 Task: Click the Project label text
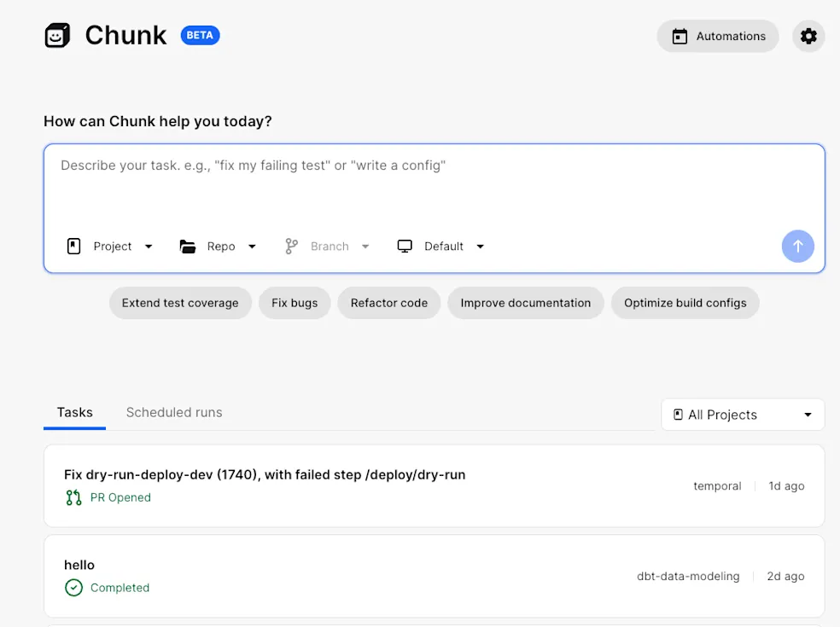pos(113,247)
